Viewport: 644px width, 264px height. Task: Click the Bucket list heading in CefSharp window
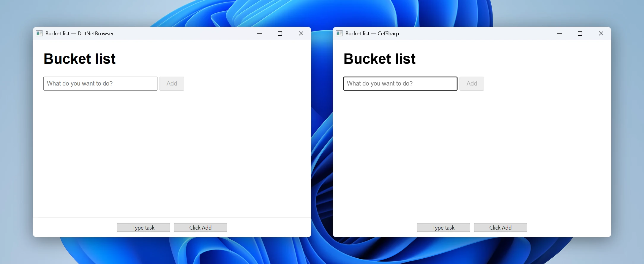tap(380, 59)
